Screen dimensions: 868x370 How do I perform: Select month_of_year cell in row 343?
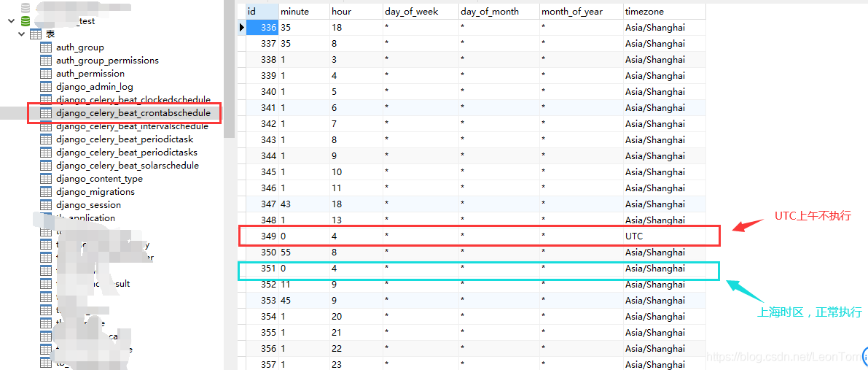pyautogui.click(x=582, y=140)
